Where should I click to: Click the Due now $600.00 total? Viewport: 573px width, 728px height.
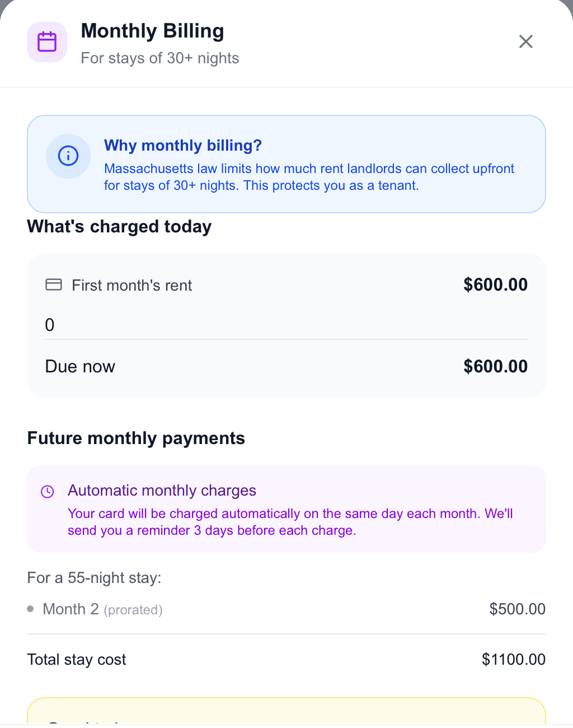pos(495,366)
